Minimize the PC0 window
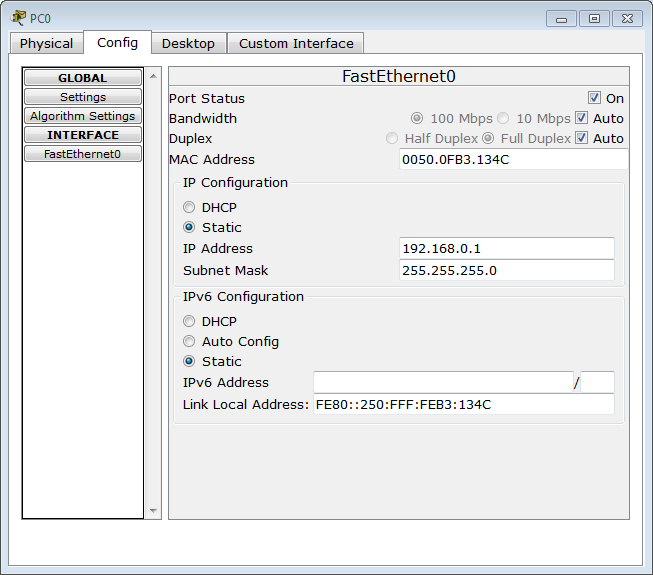This screenshot has height=575, width=653. (561, 19)
